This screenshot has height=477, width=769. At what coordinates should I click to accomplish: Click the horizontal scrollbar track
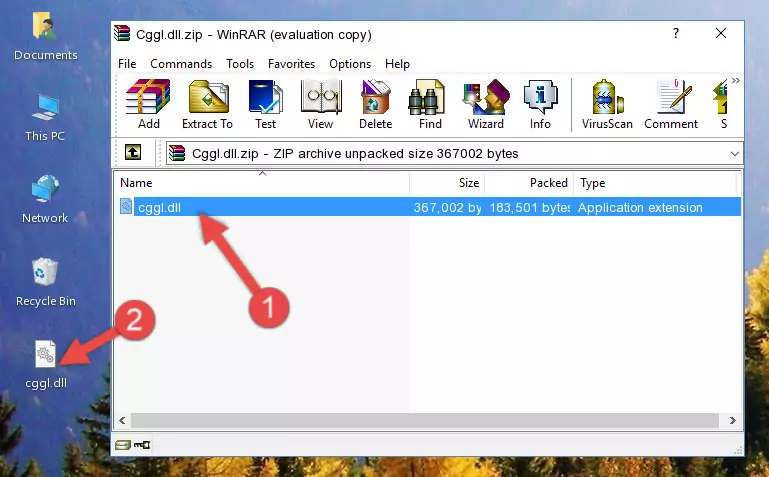pos(425,420)
